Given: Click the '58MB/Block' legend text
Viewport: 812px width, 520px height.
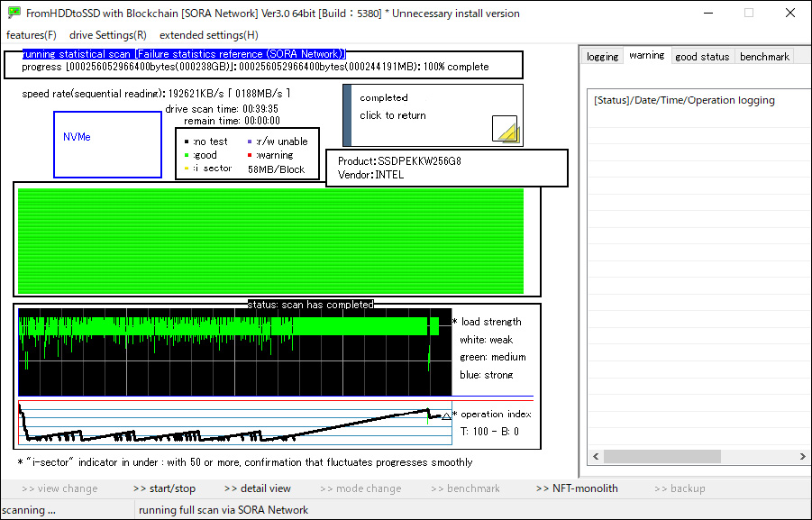Looking at the screenshot, I should tap(276, 169).
